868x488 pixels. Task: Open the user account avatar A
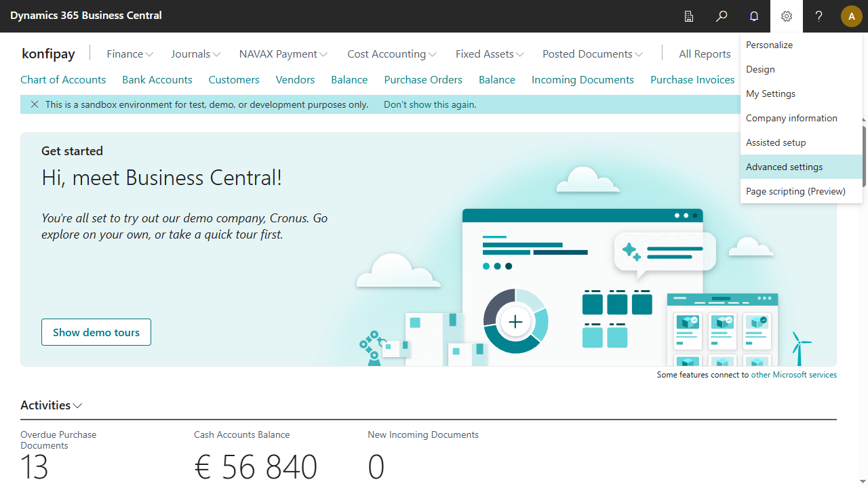click(852, 16)
